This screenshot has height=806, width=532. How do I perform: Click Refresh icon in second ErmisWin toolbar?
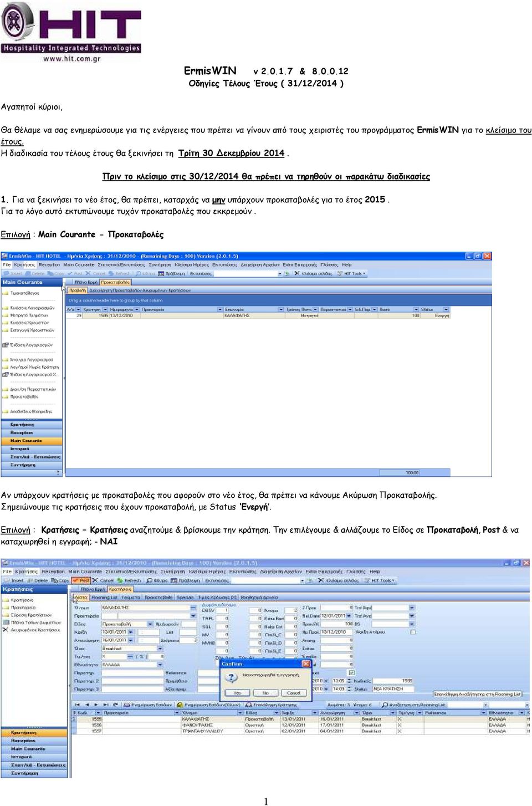coord(129,580)
